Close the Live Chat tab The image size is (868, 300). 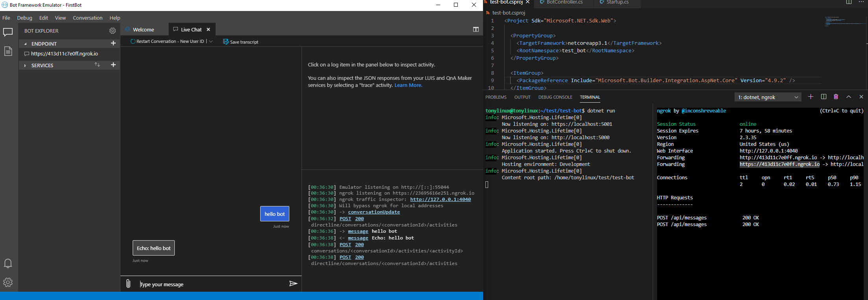tap(208, 29)
